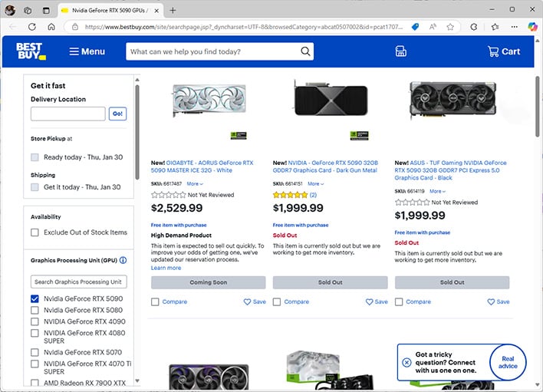This screenshot has width=543, height=392.
Task: Expand More under SKU 6614151
Action: click(315, 184)
